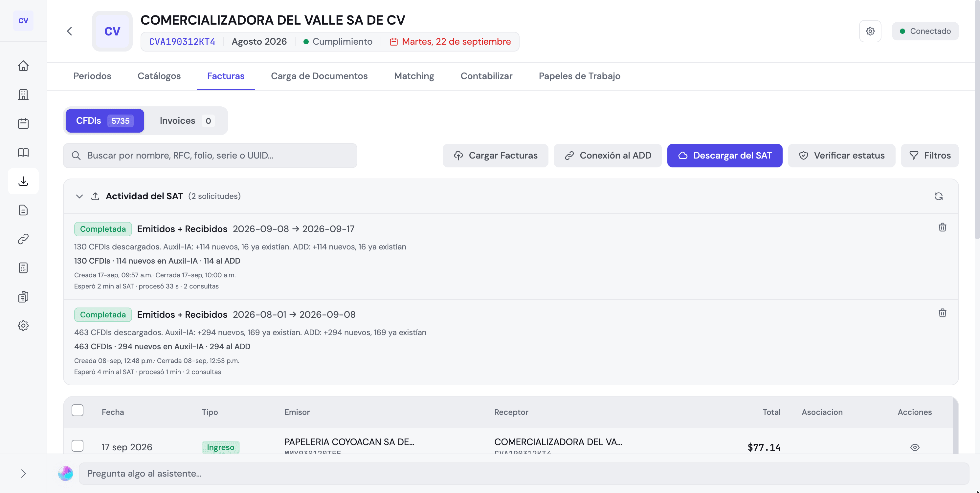Open the Carga de Documentos tab
Image resolution: width=980 pixels, height=493 pixels.
pos(319,76)
